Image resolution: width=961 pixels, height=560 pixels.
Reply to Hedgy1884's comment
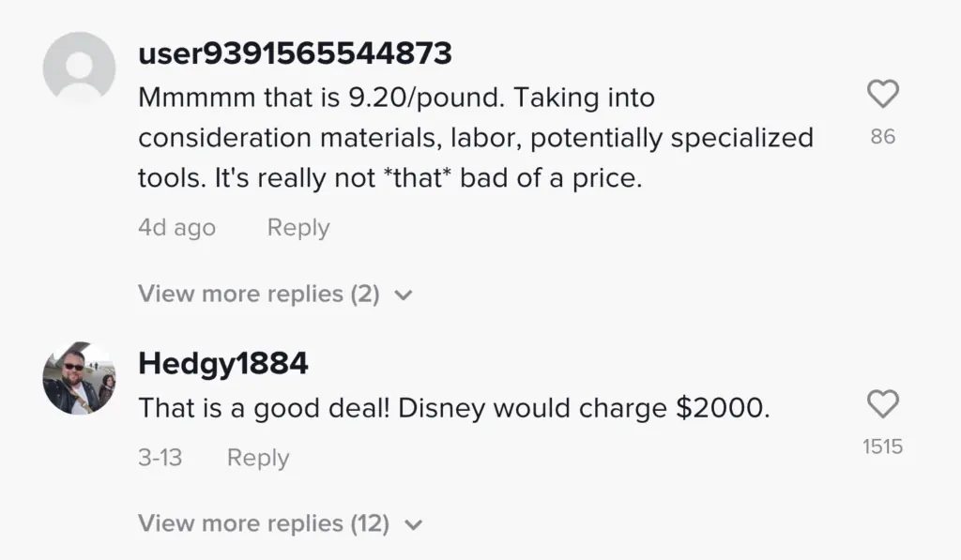[258, 458]
